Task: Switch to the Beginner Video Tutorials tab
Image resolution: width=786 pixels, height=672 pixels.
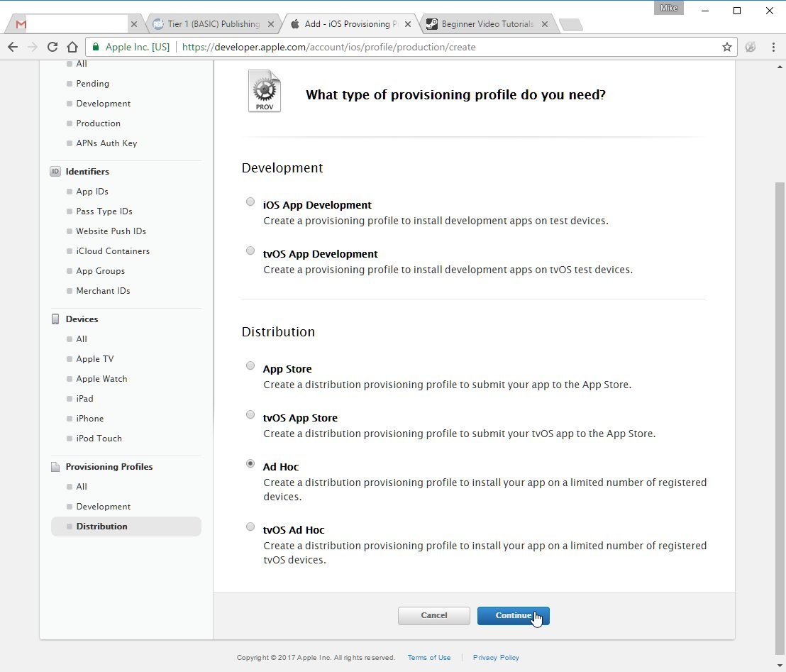Action: pos(487,24)
